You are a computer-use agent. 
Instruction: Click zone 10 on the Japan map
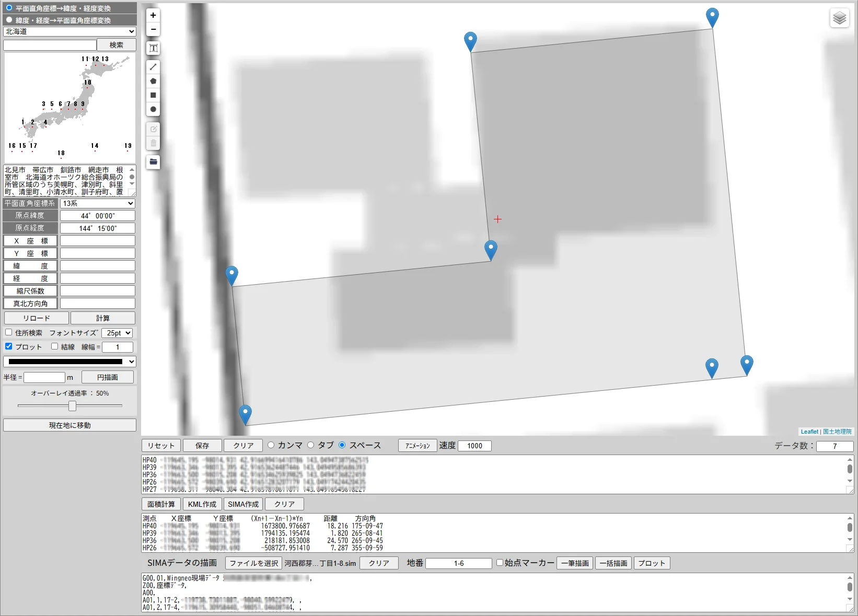pyautogui.click(x=87, y=83)
